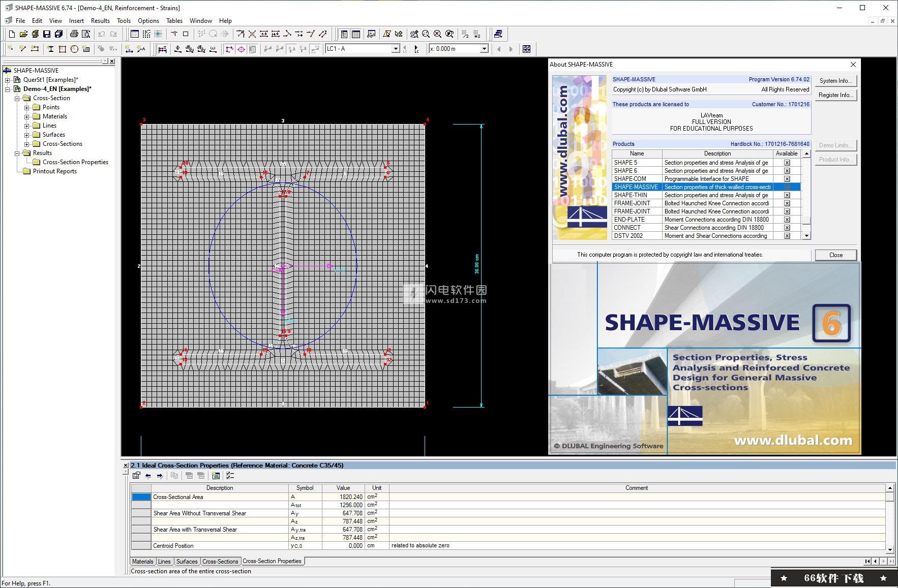Select Printout Reports in navigator
This screenshot has width=898, height=588.
pos(54,171)
